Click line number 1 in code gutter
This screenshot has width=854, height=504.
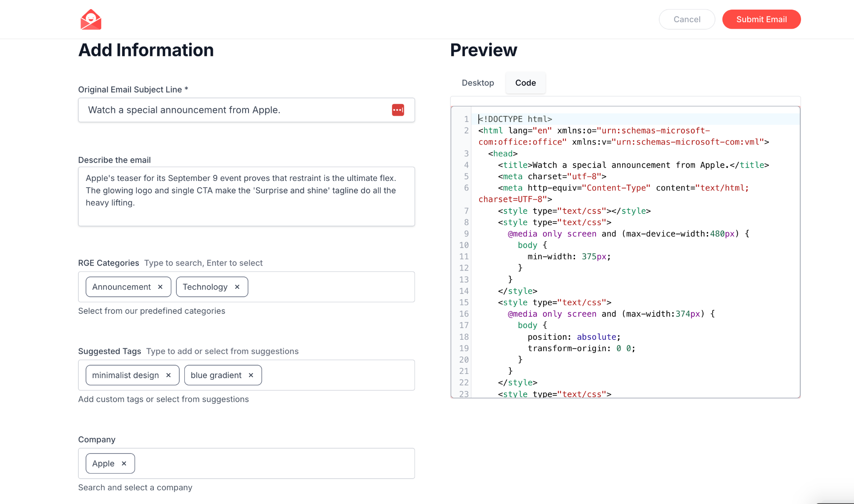point(466,119)
